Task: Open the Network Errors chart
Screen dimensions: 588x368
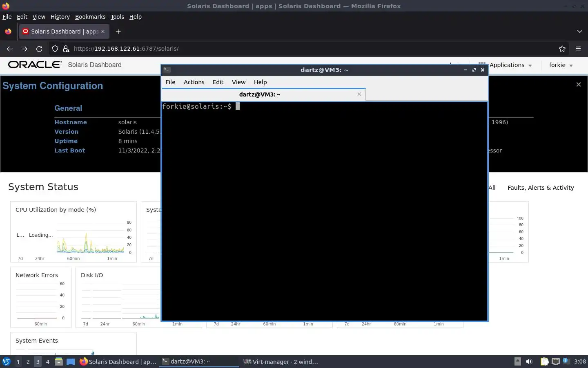Action: pos(41,297)
